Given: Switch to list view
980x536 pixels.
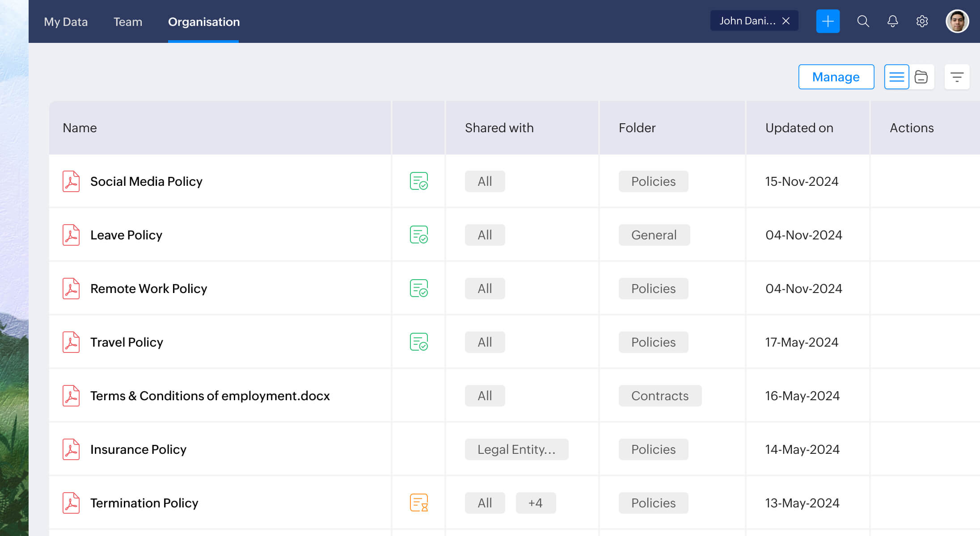Looking at the screenshot, I should [x=896, y=77].
